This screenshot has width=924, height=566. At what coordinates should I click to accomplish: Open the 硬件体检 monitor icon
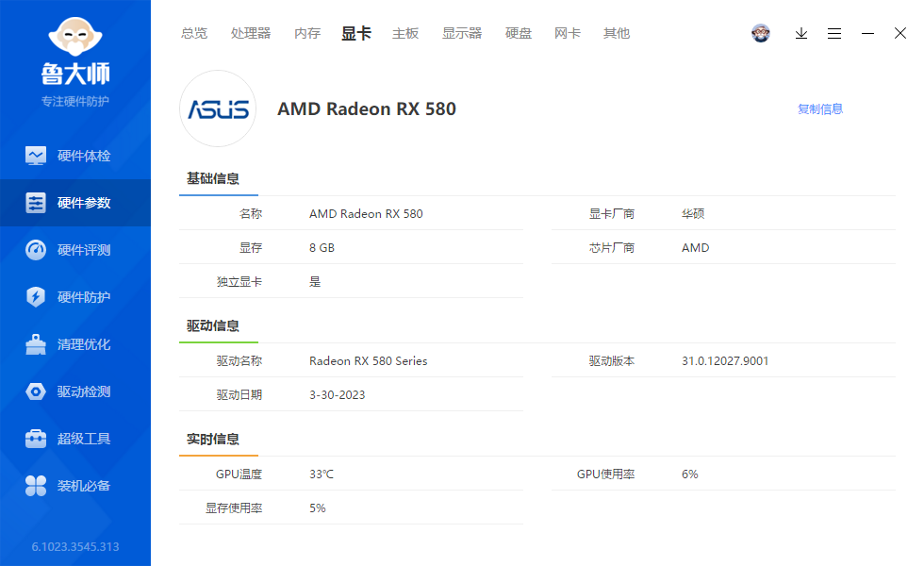click(x=36, y=156)
